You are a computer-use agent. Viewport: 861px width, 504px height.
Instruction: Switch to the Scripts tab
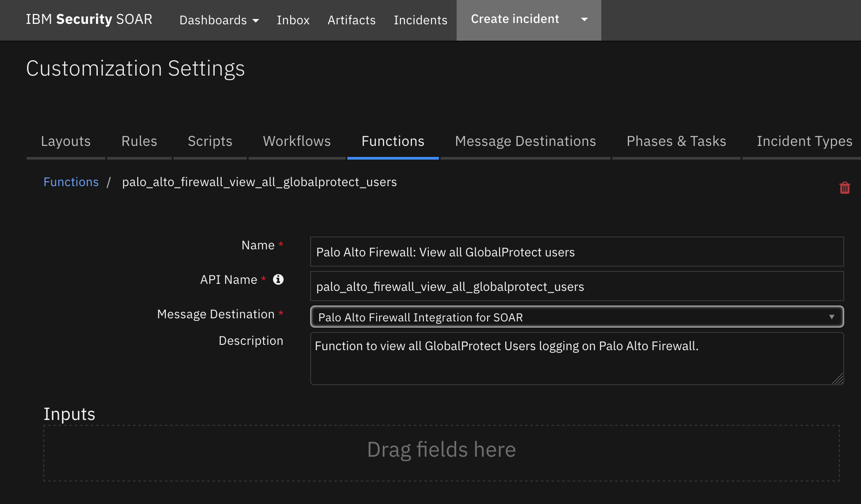pos(210,141)
